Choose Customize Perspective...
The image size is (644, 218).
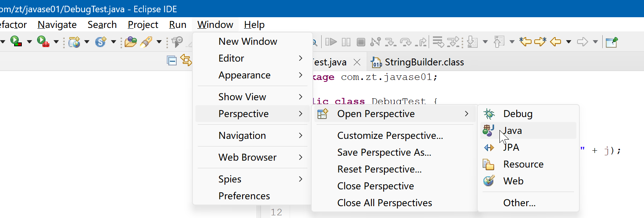click(390, 135)
